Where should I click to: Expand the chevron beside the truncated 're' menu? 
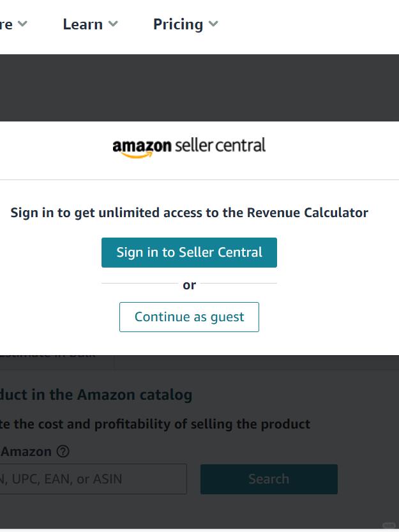pos(22,24)
